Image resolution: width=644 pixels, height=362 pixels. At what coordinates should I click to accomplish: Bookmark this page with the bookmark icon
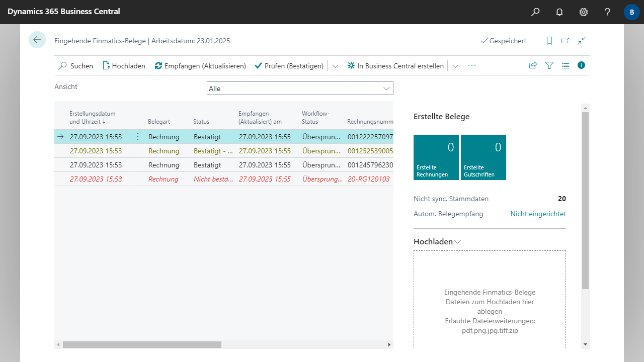pyautogui.click(x=549, y=41)
